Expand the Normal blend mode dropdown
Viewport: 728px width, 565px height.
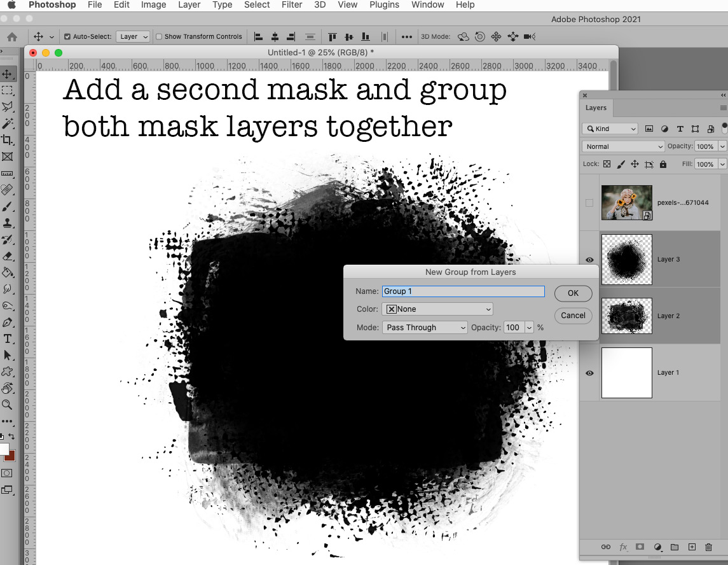pyautogui.click(x=623, y=146)
